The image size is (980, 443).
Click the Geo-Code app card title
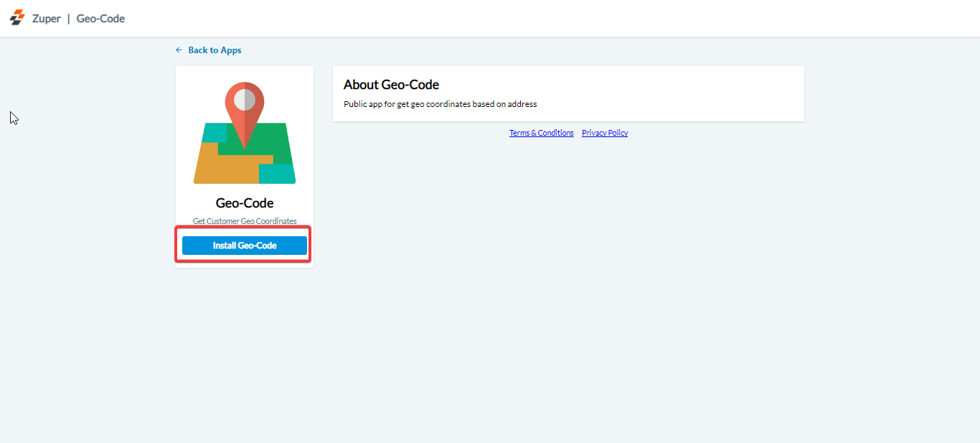coord(245,203)
